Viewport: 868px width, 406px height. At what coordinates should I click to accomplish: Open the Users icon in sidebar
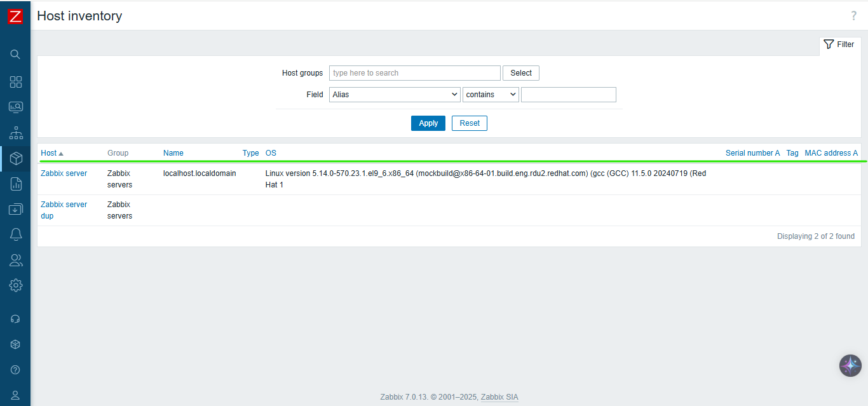(x=15, y=260)
